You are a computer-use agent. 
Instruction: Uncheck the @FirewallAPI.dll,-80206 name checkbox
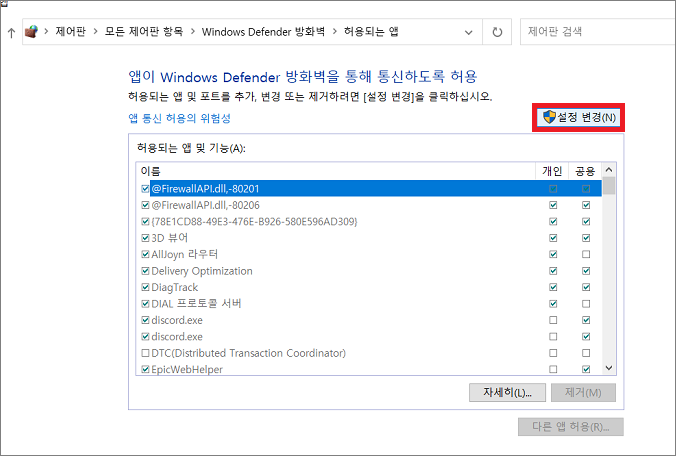coord(145,205)
